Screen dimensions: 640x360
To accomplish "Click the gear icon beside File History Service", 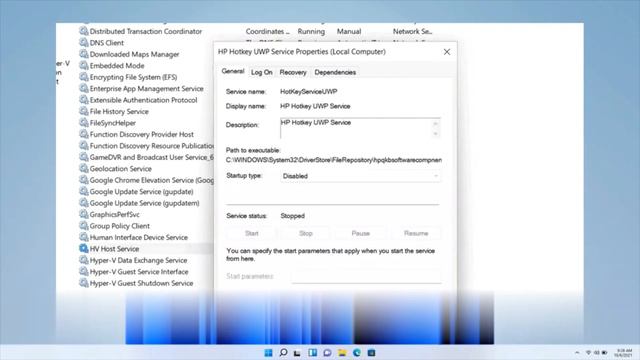I will pyautogui.click(x=84, y=111).
